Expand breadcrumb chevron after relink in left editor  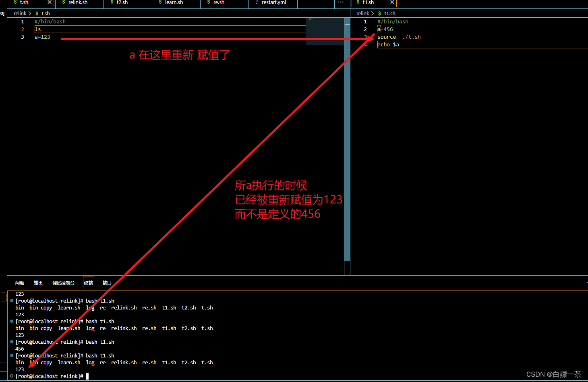coord(30,13)
